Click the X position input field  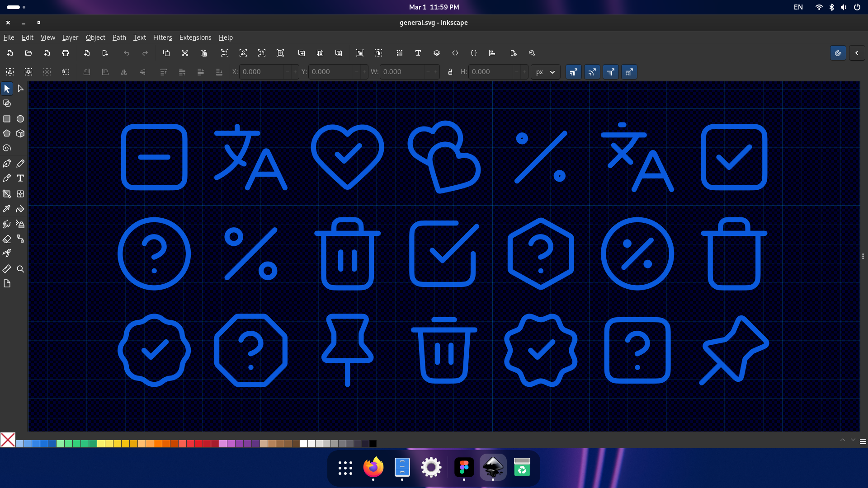pyautogui.click(x=262, y=72)
